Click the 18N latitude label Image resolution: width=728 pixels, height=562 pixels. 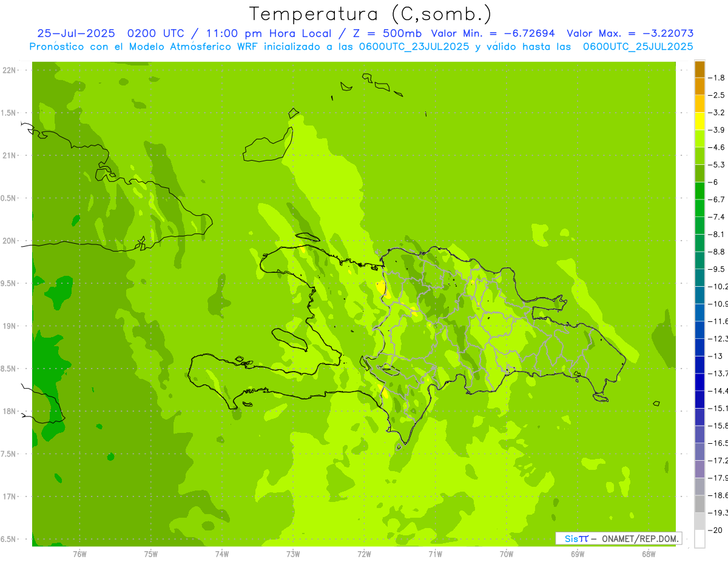click(x=10, y=411)
